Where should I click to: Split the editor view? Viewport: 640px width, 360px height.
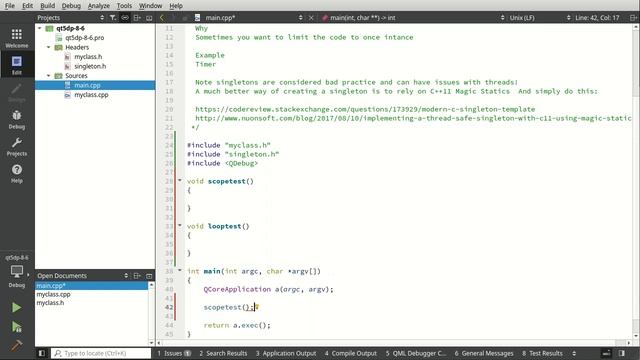633,18
